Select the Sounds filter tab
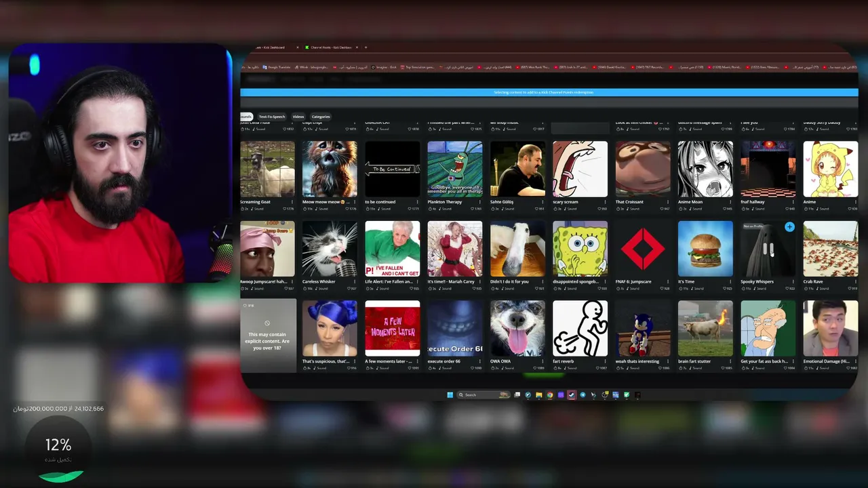The height and width of the screenshot is (488, 868). (x=246, y=117)
